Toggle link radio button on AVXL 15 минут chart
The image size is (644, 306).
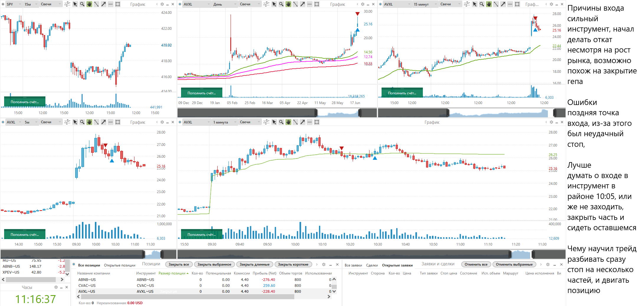point(380,4)
